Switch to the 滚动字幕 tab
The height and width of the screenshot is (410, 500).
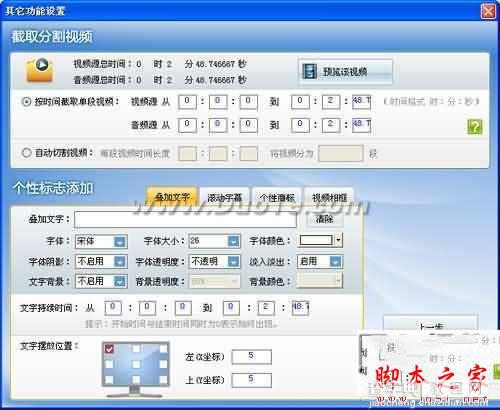224,198
